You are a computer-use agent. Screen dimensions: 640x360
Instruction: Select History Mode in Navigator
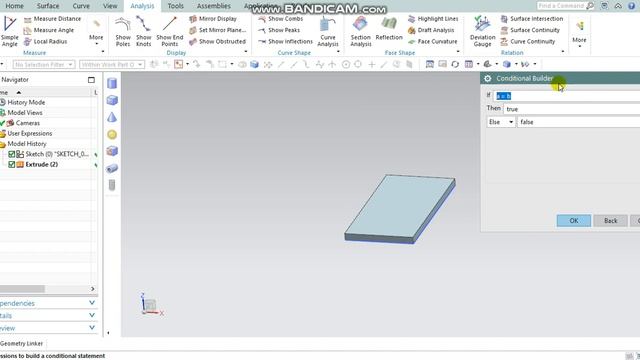26,102
